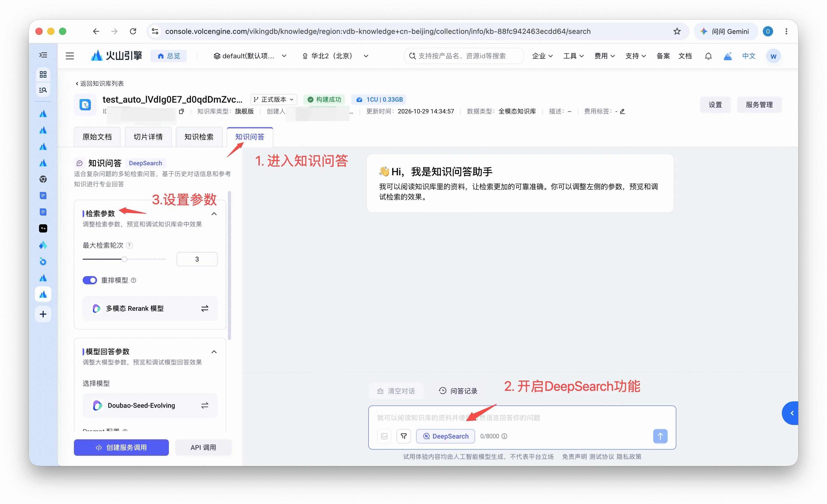Click the info icon next to 重排模型
The image size is (827, 504).
coord(133,280)
